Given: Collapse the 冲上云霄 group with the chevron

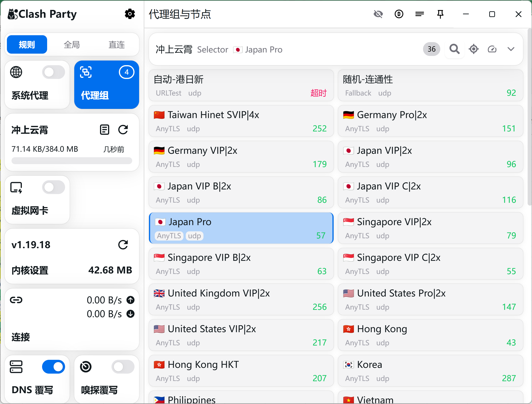Looking at the screenshot, I should coord(511,49).
